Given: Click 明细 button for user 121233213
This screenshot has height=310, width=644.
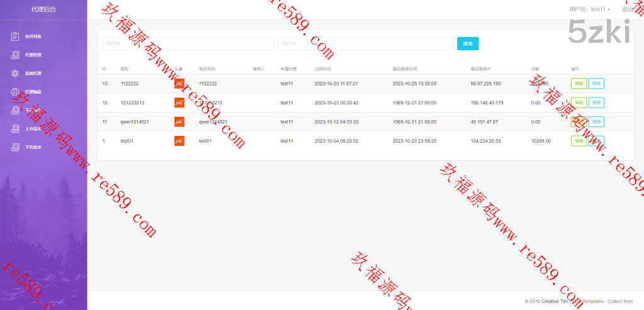Looking at the screenshot, I should click(596, 102).
